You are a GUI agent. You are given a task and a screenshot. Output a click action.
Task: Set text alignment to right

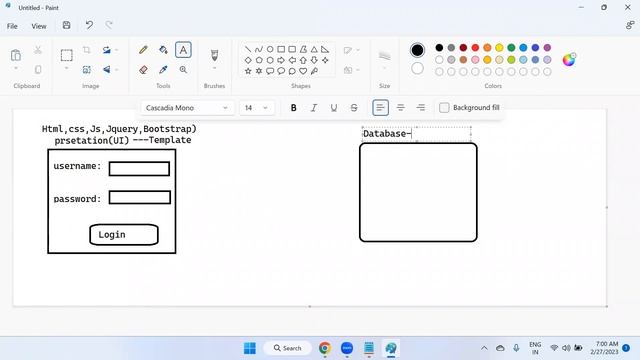(x=421, y=108)
